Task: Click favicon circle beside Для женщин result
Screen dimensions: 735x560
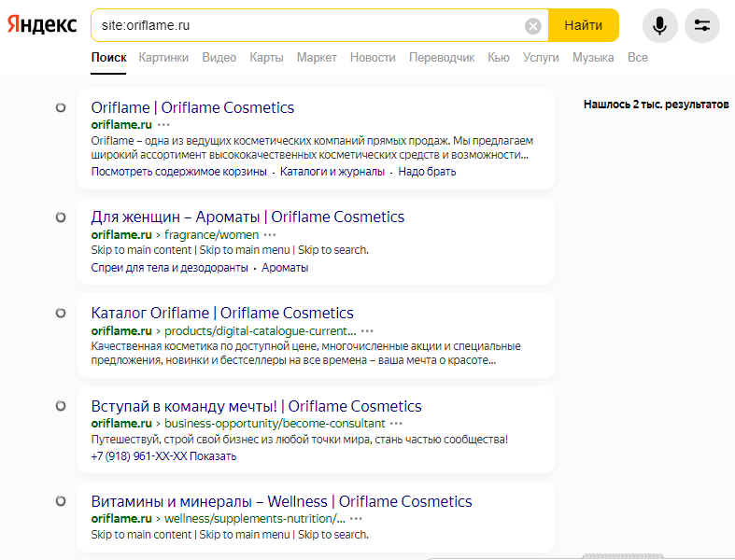Action: click(x=61, y=217)
